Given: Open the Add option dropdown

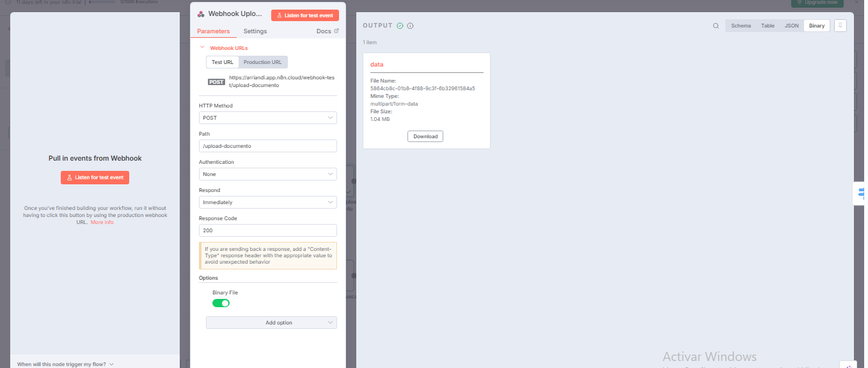Looking at the screenshot, I should point(271,323).
